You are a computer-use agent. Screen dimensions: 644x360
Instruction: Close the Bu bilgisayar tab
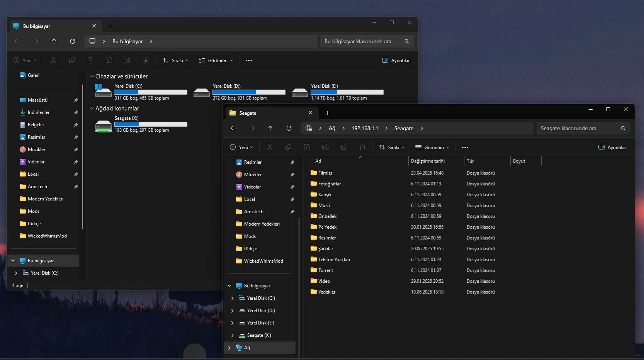pyautogui.click(x=94, y=26)
